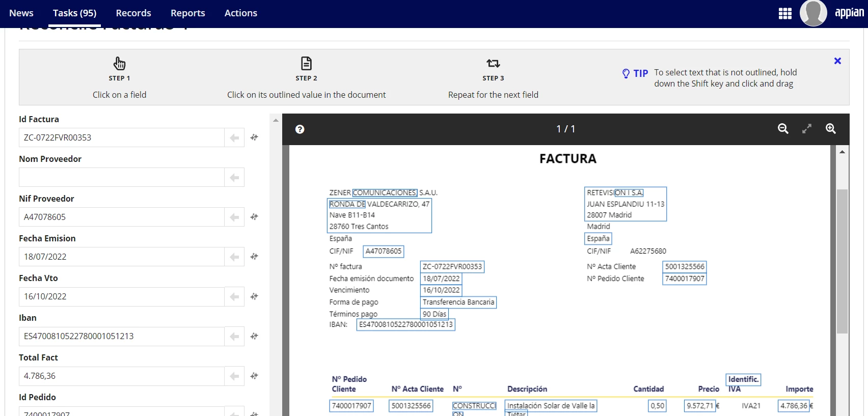Viewport: 868px width, 416px height.
Task: Select outlined IBAN value in the document
Action: (406, 324)
